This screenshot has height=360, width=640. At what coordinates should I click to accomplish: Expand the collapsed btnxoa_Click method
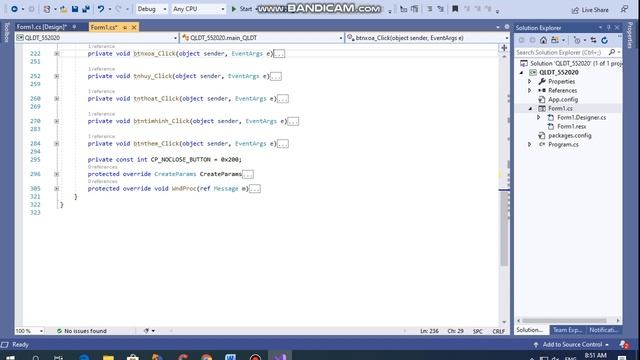coord(56,53)
